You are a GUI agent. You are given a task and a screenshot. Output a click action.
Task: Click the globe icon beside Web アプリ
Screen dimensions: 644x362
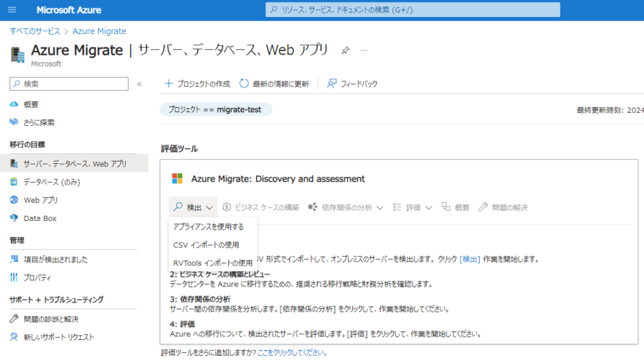coord(14,200)
